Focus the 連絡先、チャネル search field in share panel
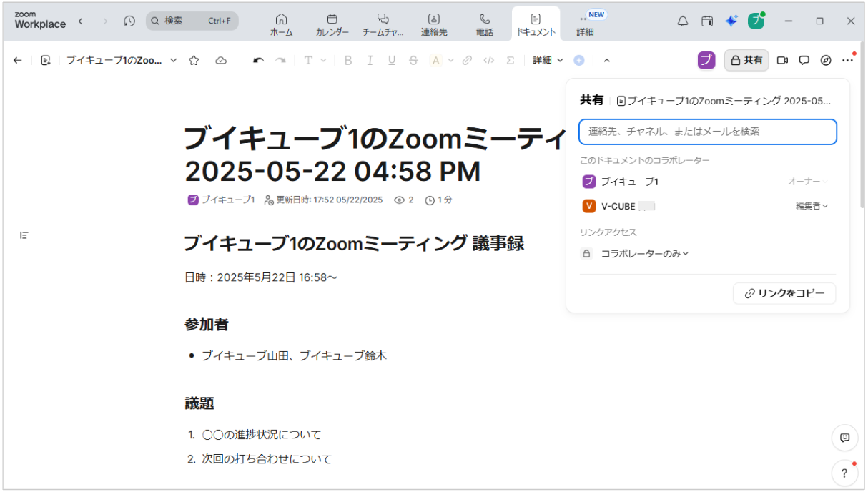Viewport: 868px width, 492px height. (707, 132)
